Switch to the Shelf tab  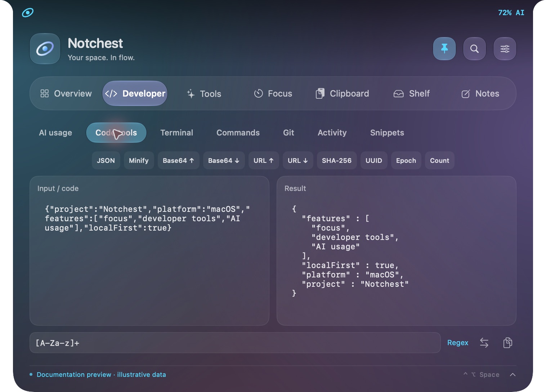411,94
